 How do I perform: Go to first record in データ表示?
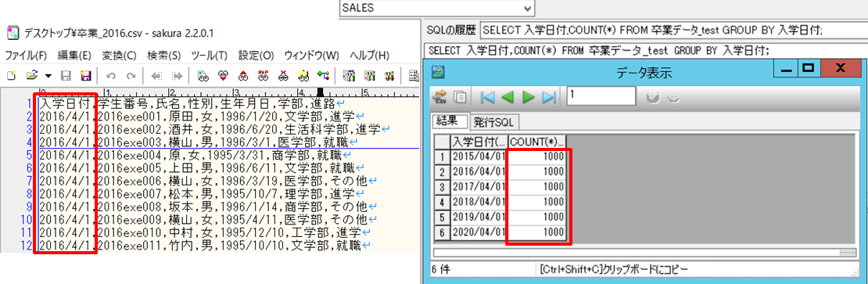pyautogui.click(x=488, y=97)
